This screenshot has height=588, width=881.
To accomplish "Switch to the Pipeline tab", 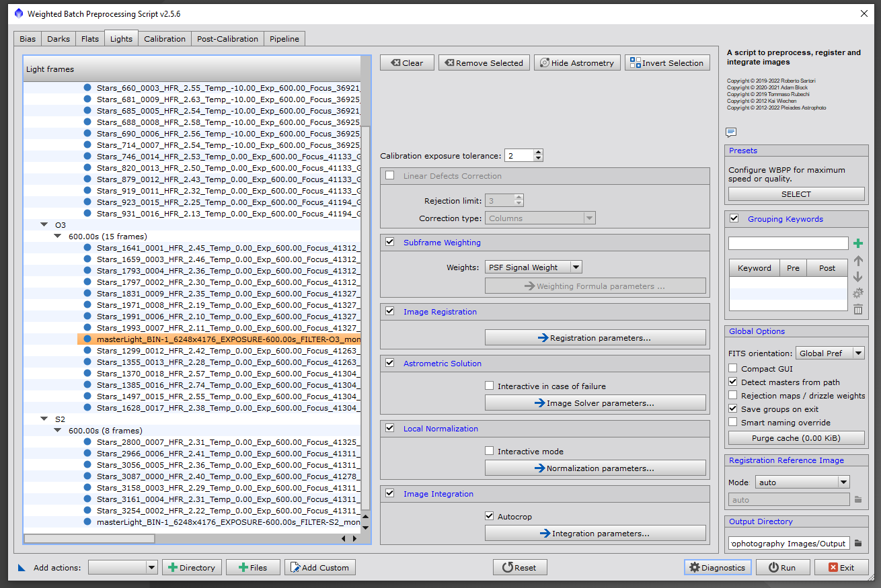I will [x=284, y=39].
